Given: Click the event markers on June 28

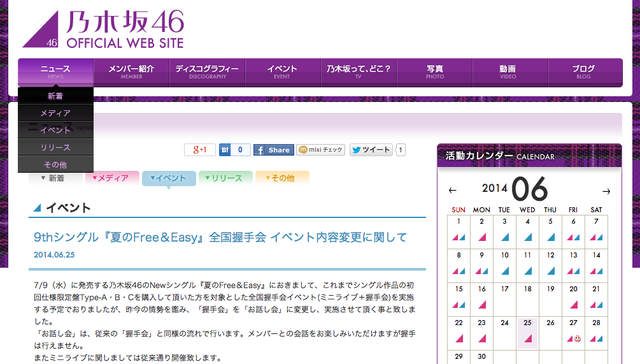Looking at the screenshot, I should (596, 339).
